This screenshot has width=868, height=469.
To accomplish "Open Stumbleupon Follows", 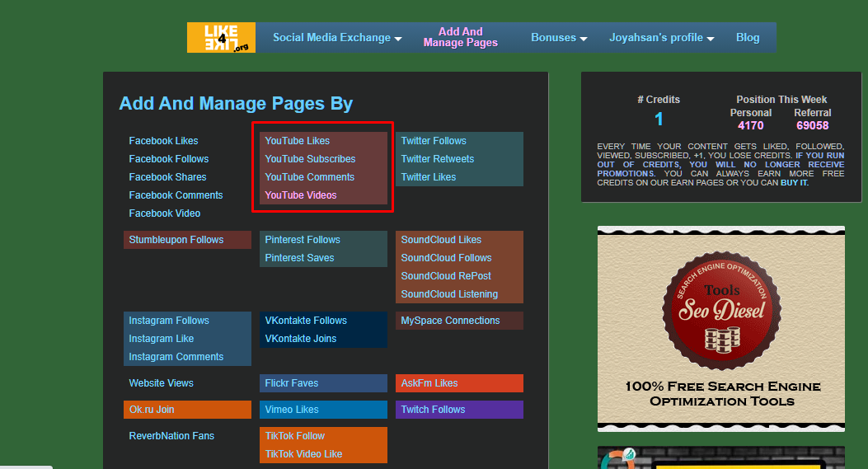I will coord(176,240).
